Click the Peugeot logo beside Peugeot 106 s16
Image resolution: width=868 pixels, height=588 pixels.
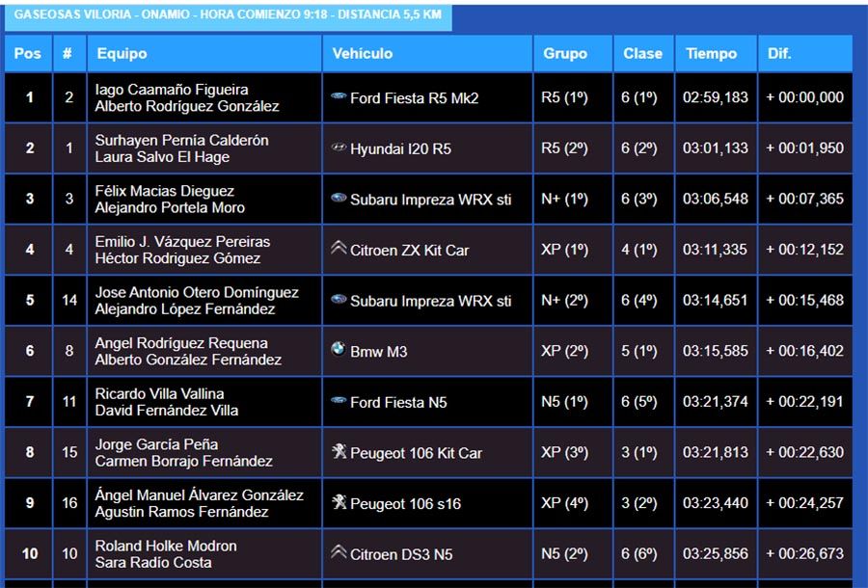coord(339,502)
